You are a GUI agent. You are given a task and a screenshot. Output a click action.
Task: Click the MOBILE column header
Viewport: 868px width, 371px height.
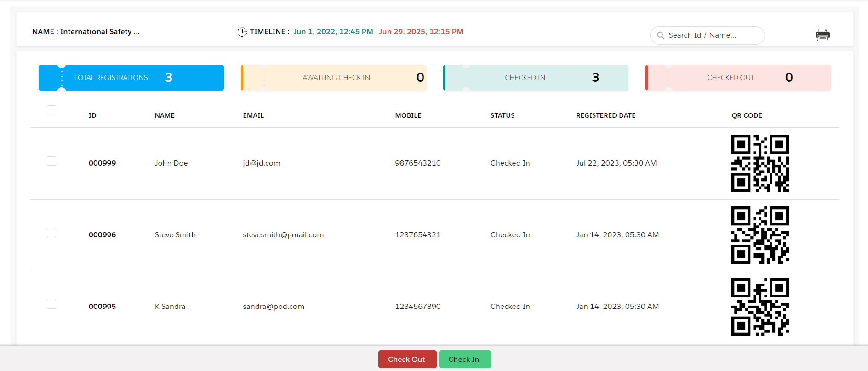pyautogui.click(x=408, y=115)
